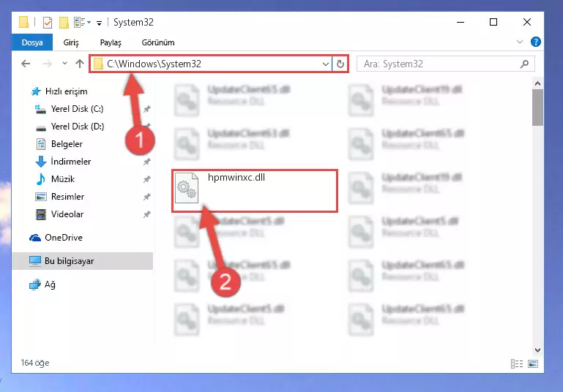Click pin icon beside Resimler
The height and width of the screenshot is (392, 563).
[147, 197]
